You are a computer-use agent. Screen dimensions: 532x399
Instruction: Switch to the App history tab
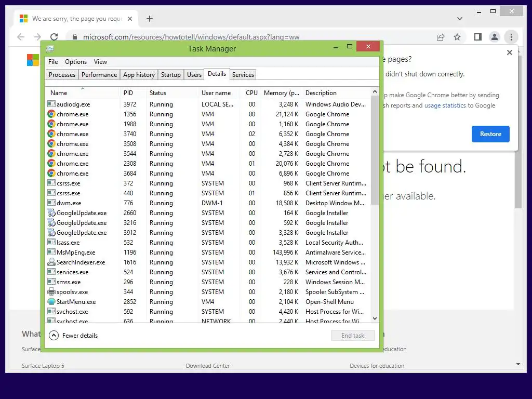click(139, 75)
